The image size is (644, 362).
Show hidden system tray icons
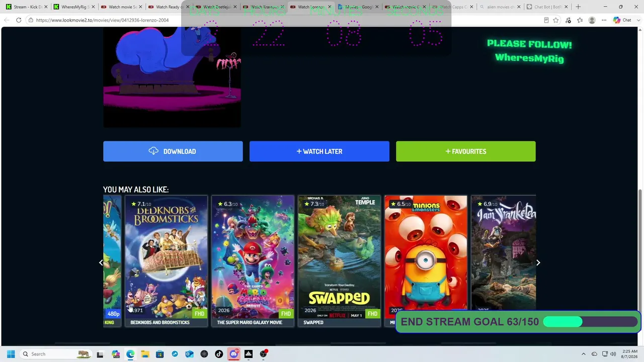click(584, 354)
